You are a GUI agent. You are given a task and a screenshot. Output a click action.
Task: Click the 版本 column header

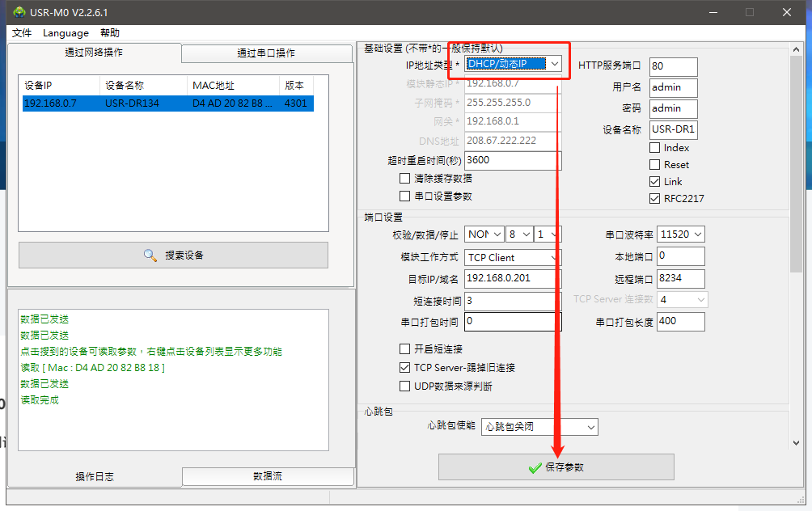[x=296, y=86]
